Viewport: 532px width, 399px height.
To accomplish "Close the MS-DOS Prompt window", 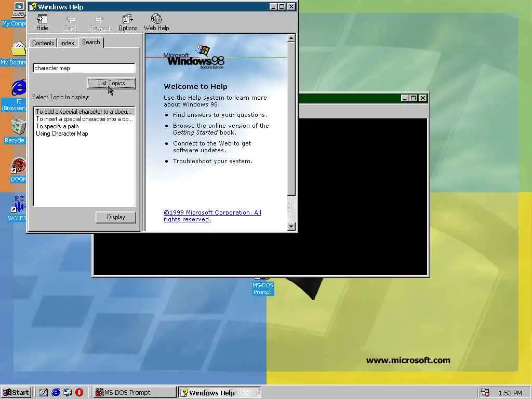I will pyautogui.click(x=423, y=98).
